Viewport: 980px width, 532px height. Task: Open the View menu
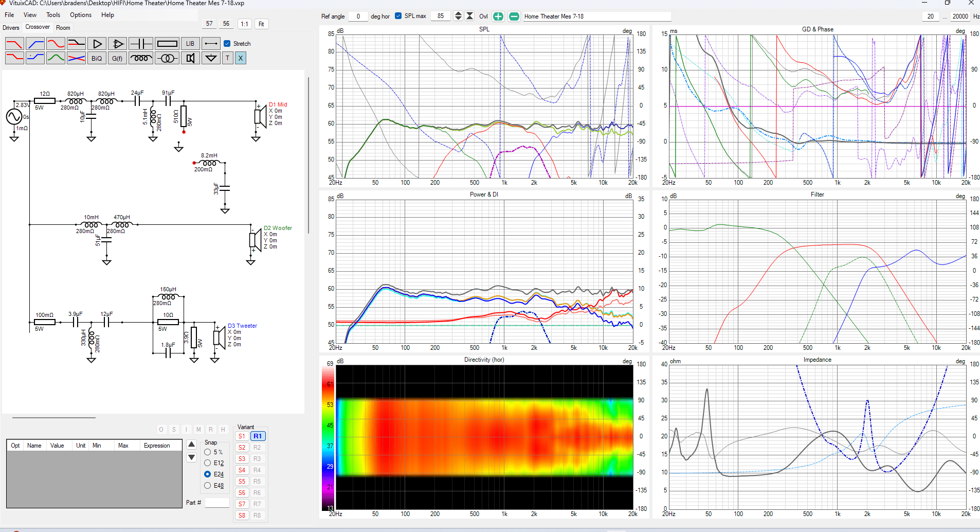[30, 15]
